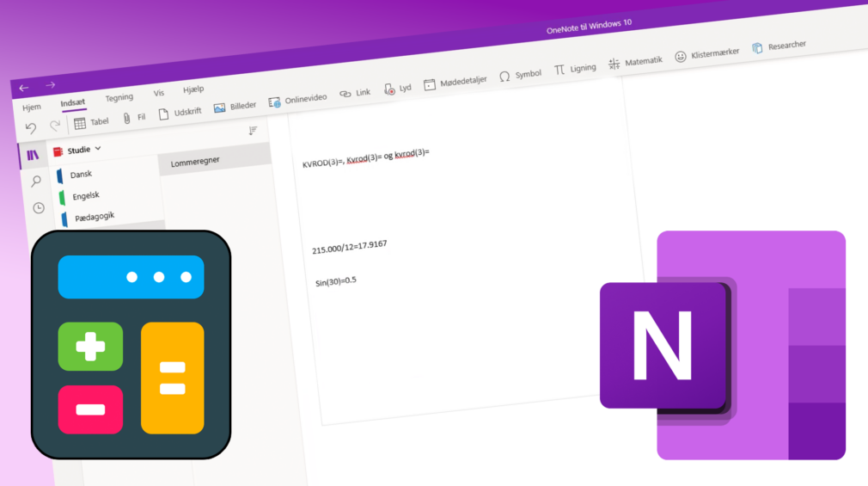The width and height of the screenshot is (868, 486).
Task: Click the 215.000/12=17.9167 line
Action: (349, 247)
